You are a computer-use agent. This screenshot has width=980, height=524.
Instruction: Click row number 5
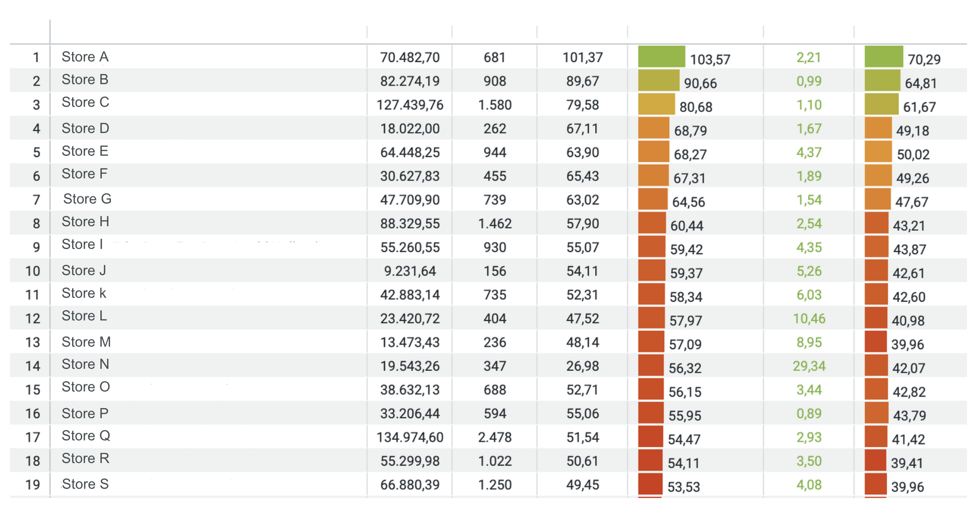click(36, 152)
